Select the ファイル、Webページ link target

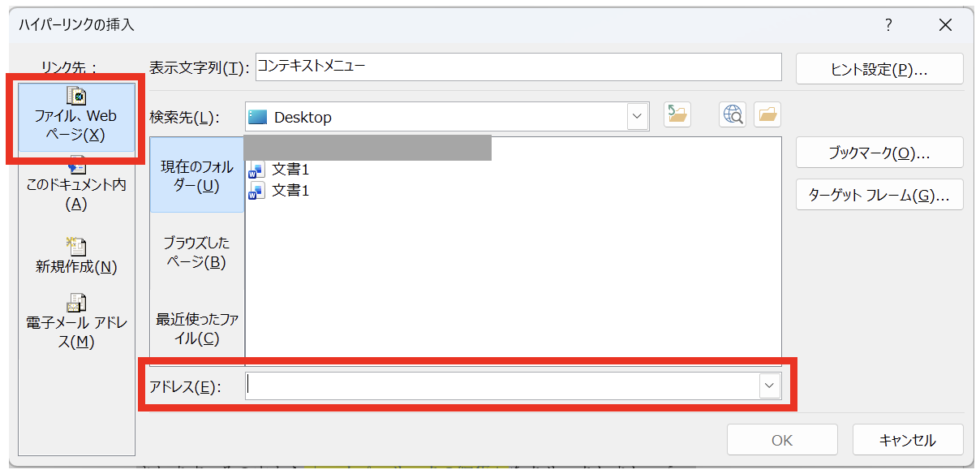click(x=75, y=116)
